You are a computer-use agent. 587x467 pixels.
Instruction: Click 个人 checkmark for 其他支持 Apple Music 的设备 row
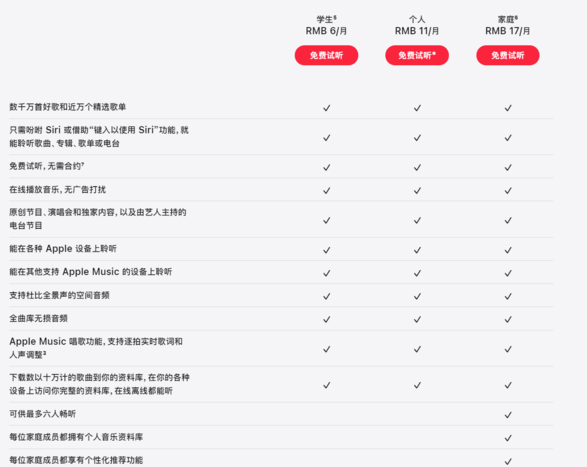tap(417, 273)
